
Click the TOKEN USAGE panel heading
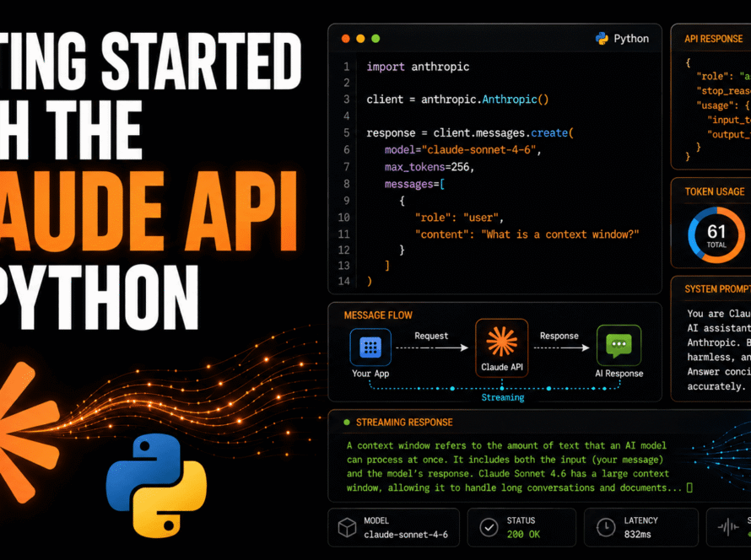click(x=715, y=192)
